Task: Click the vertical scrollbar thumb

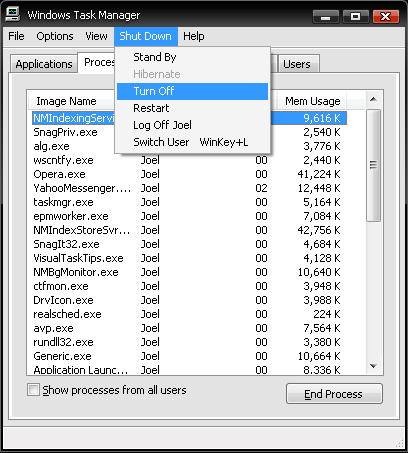Action: pyautogui.click(x=373, y=165)
